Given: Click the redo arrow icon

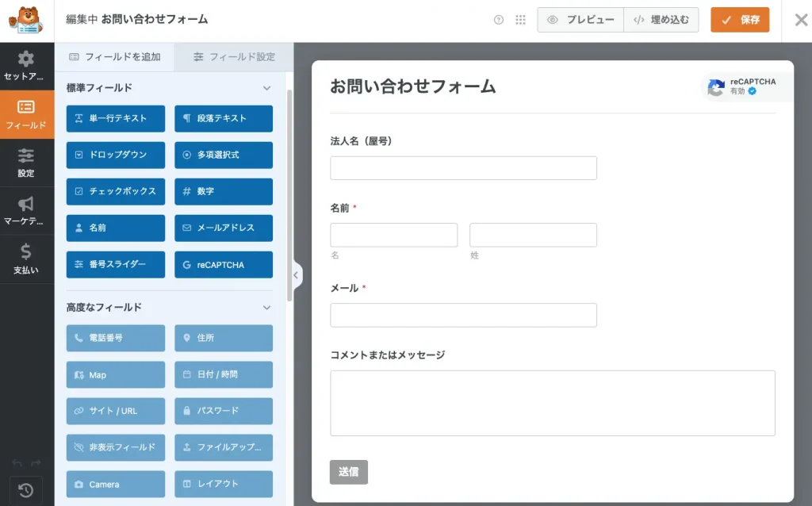Looking at the screenshot, I should pyautogui.click(x=36, y=462).
